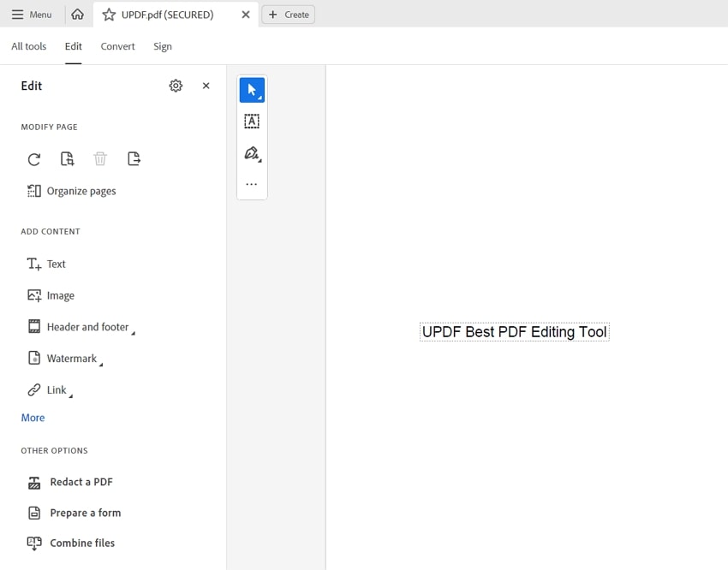The height and width of the screenshot is (570, 728).
Task: Close the UPDF.pdf (SECURED) tab
Action: (x=246, y=15)
